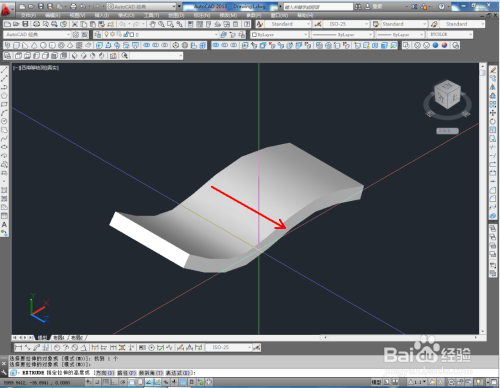Image resolution: width=500 pixels, height=388 pixels.
Task: Switch to the 模型 tab
Action: 42,338
